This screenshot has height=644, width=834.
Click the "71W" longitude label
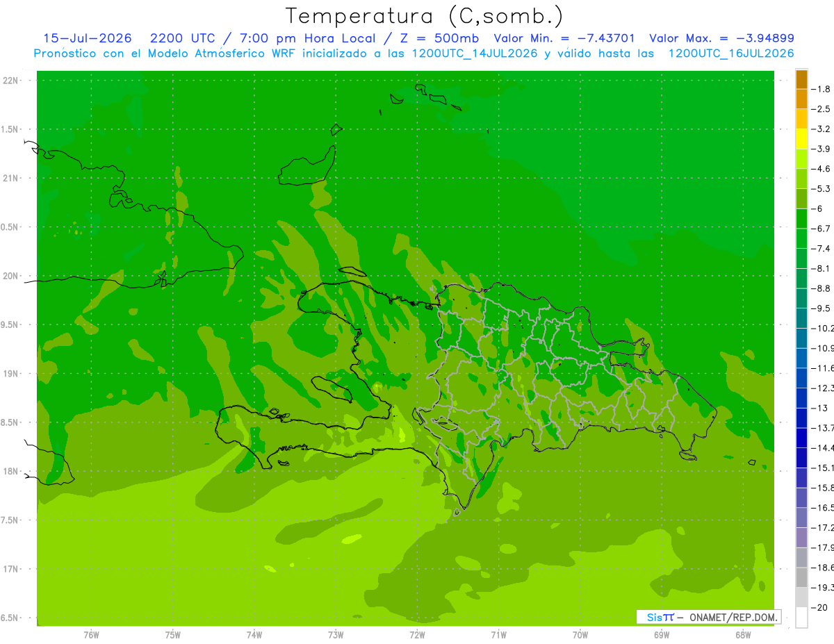pyautogui.click(x=498, y=635)
